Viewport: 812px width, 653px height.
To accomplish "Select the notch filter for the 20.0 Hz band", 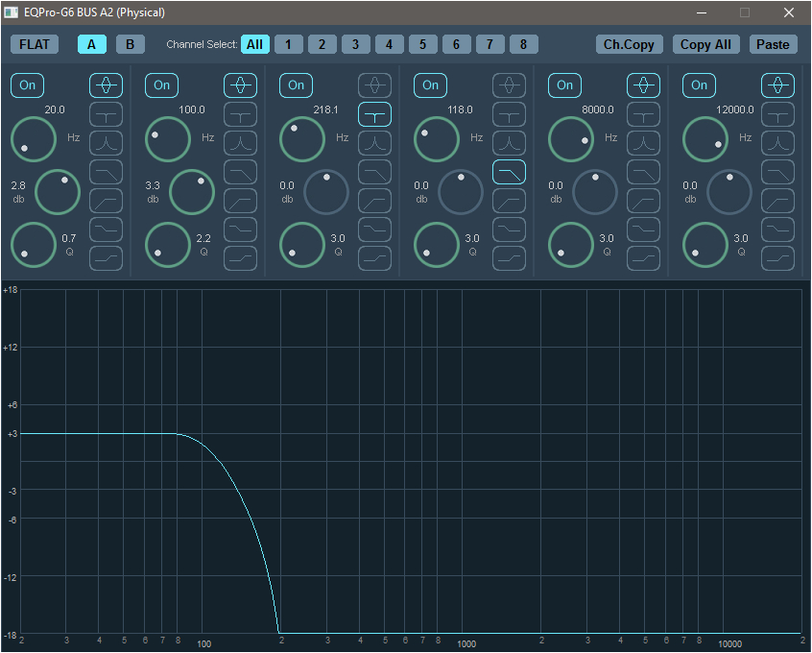I will pos(106,114).
